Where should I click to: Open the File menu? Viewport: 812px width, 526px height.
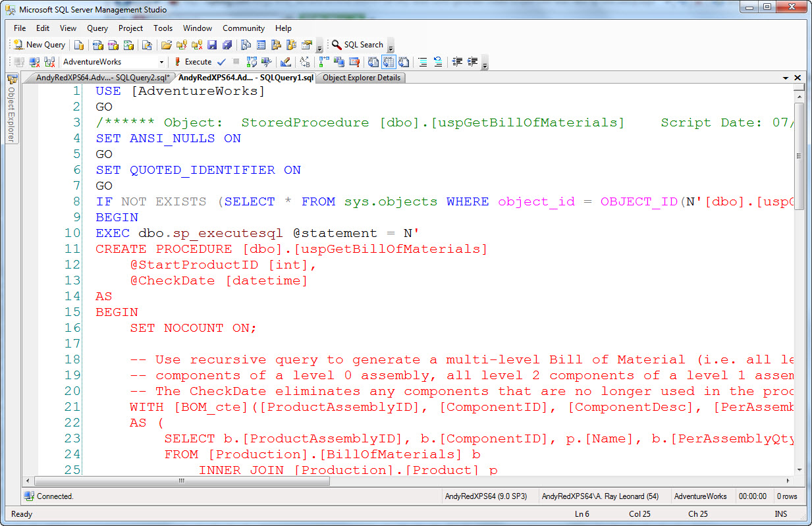[20, 28]
